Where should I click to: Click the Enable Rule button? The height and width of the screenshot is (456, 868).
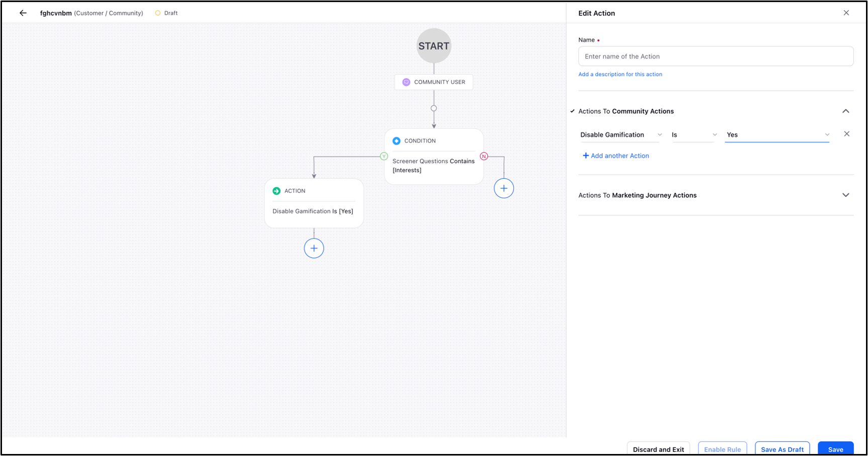point(722,449)
